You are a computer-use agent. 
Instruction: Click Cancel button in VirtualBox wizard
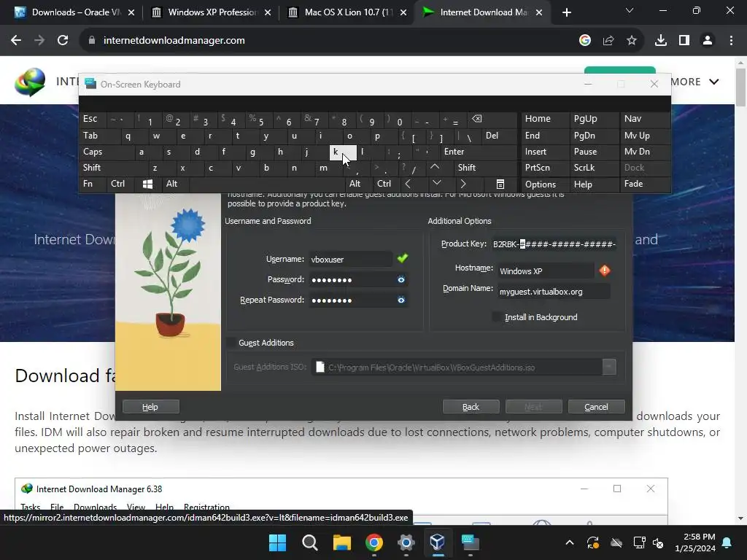click(596, 407)
